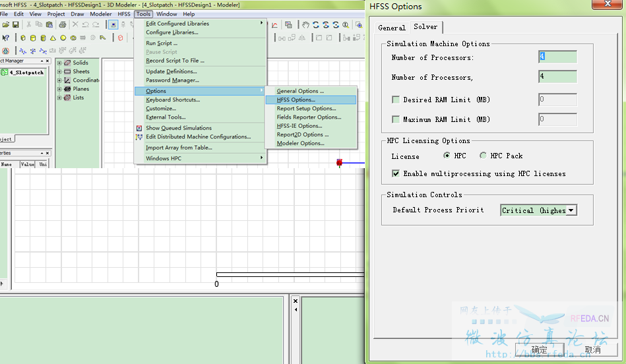Click the first Rotate view icon

[x=316, y=25]
